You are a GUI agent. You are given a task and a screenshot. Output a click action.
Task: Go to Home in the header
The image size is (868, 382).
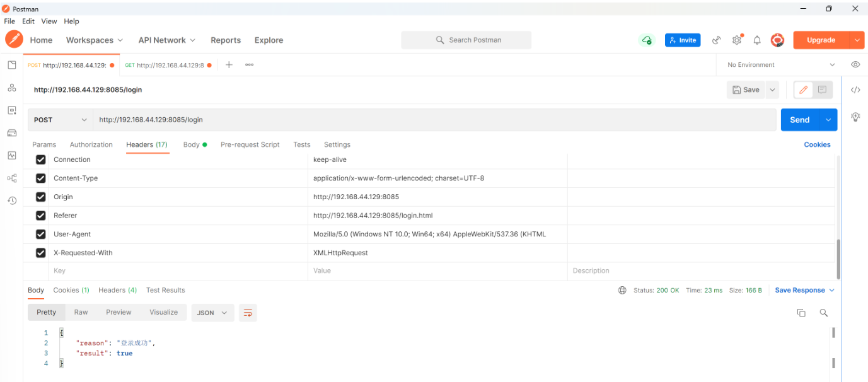point(41,40)
